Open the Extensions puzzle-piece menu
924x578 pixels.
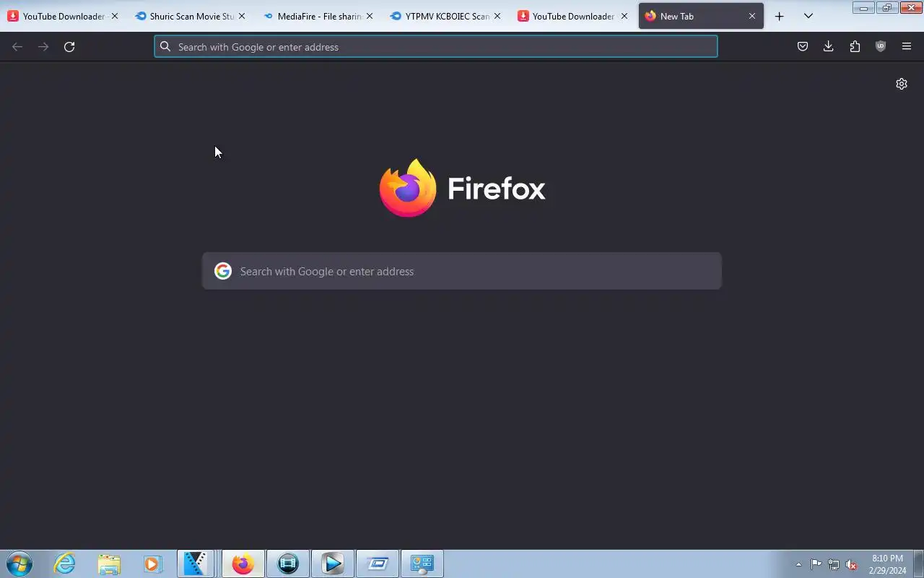[x=855, y=47]
